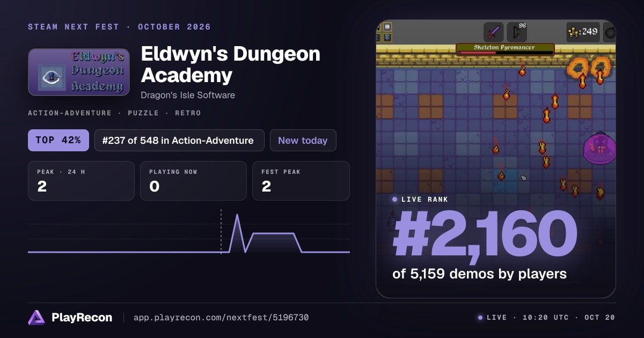Click the Dragon's Isle Software developer name
Screen dimensions: 644x338
click(188, 95)
